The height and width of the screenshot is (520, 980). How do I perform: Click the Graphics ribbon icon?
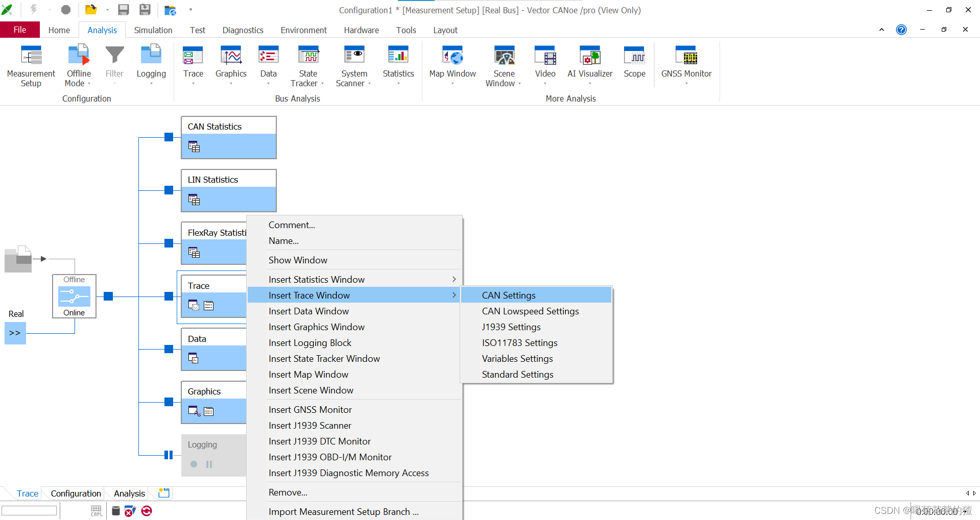tap(231, 56)
